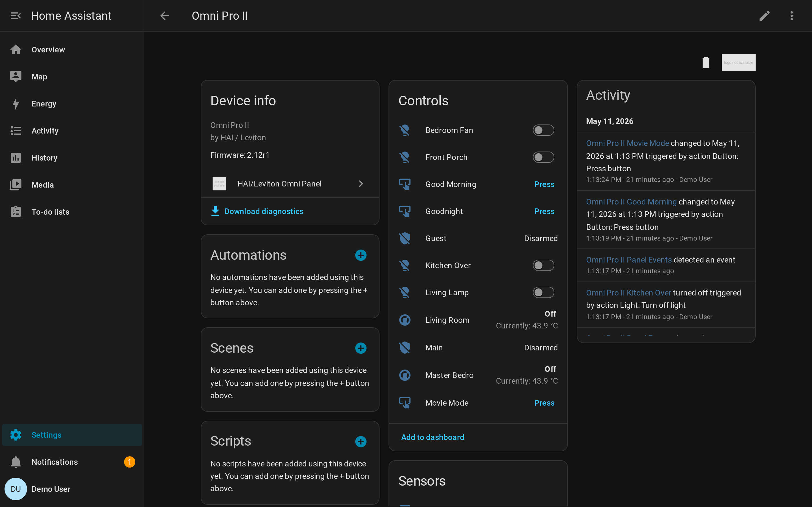Add a new script with plus icon
812x507 pixels.
(361, 442)
